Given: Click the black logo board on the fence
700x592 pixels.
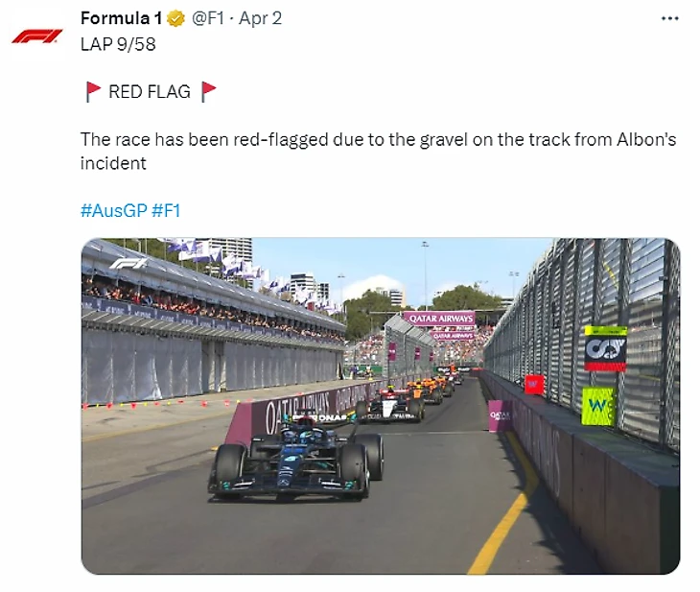Looking at the screenshot, I should 606,349.
